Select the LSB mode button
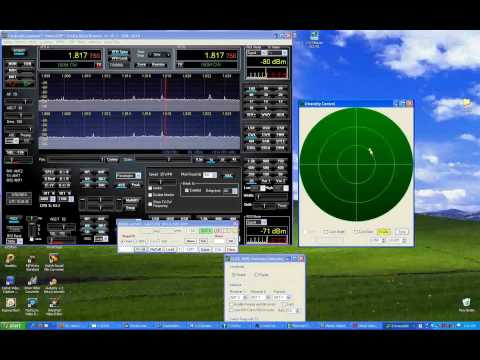The height and width of the screenshot is (360, 480). [x=251, y=128]
